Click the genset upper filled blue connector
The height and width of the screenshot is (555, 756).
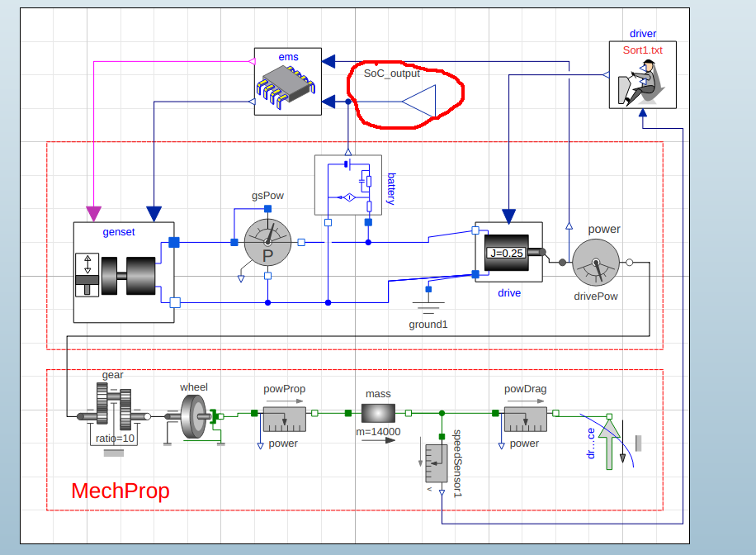click(x=174, y=242)
